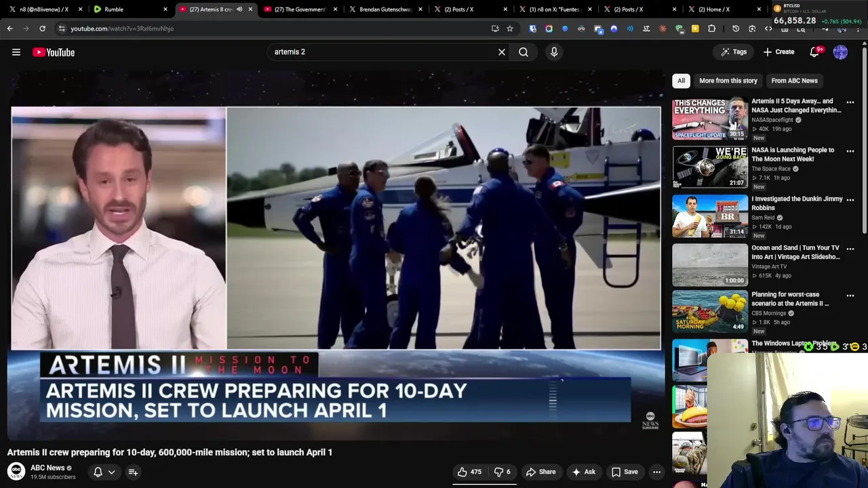
Task: Switch to the Home / X tab
Action: [724, 9]
